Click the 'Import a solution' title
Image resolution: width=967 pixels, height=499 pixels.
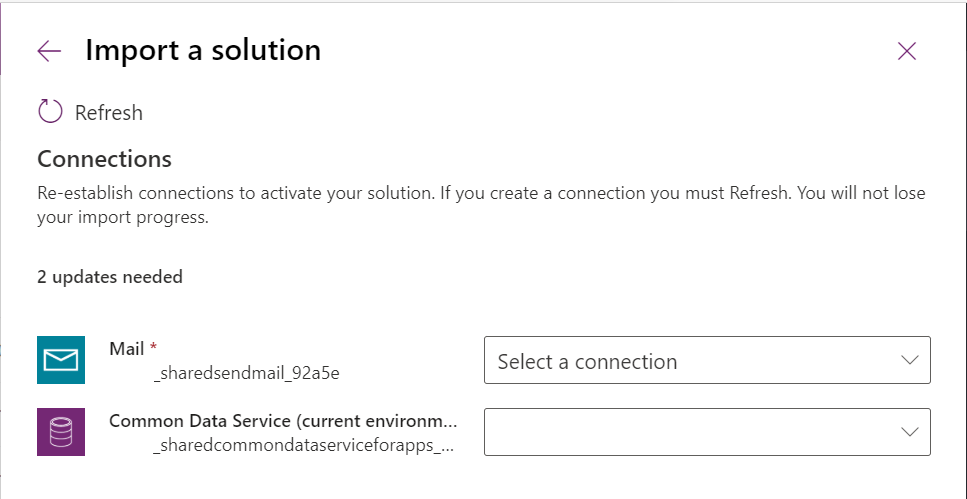[203, 50]
